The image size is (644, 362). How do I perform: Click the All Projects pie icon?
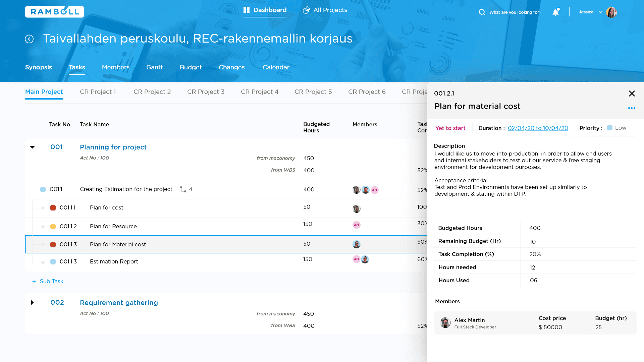click(306, 10)
